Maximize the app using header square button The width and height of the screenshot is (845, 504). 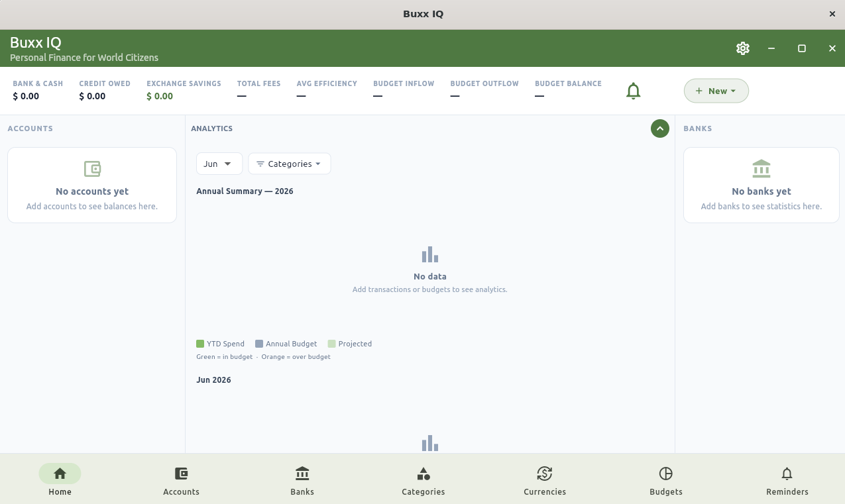802,48
